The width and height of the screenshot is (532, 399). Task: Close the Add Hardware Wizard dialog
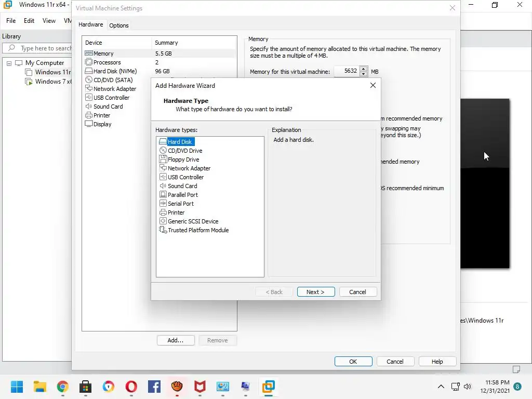(373, 85)
